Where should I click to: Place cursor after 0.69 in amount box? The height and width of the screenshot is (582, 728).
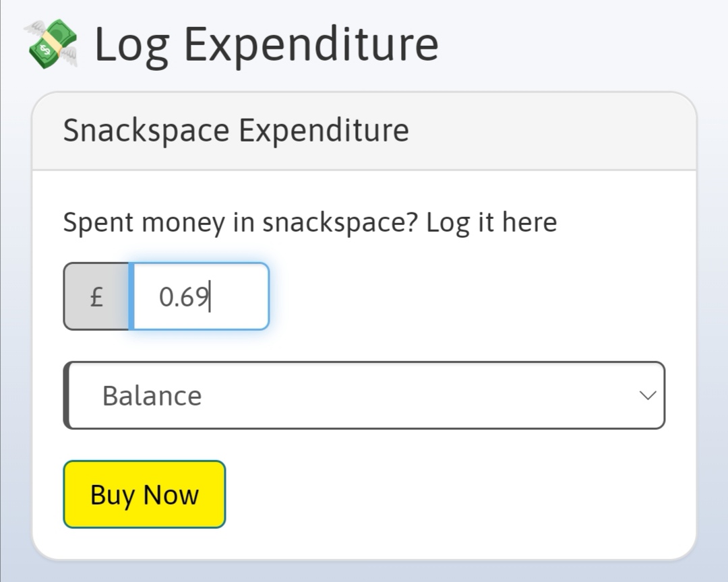pyautogui.click(x=210, y=296)
